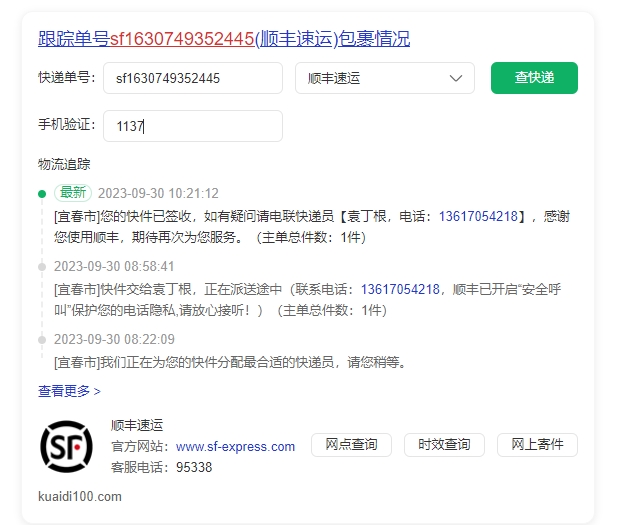Select the 2023-09-30 10:21:12 timestamp
The height and width of the screenshot is (525, 627).
(x=158, y=194)
